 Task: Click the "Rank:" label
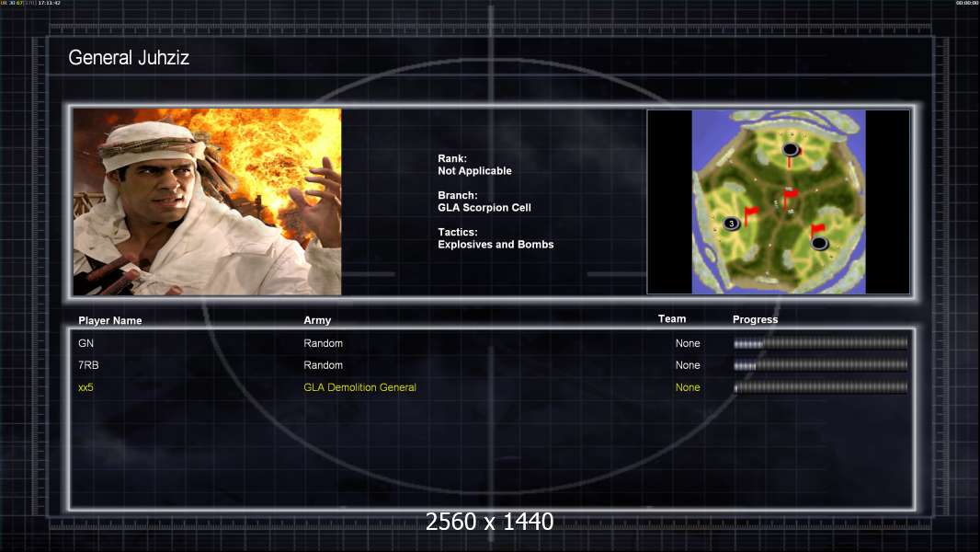[x=452, y=159]
